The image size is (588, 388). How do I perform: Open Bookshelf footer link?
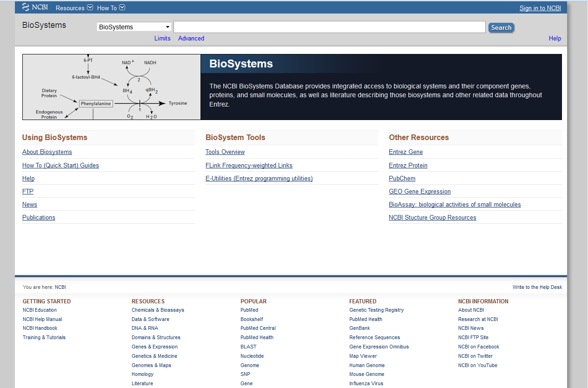click(x=252, y=319)
